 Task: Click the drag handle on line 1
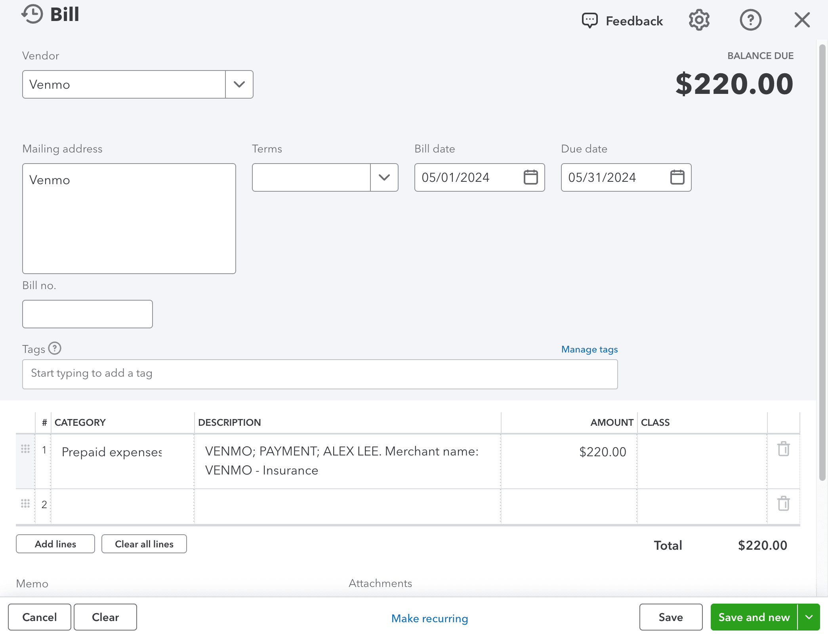point(25,449)
